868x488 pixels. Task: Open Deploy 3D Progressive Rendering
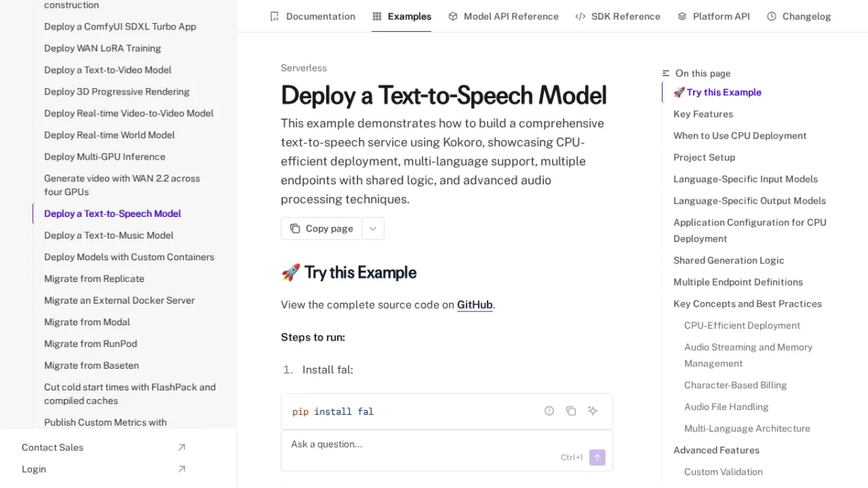click(x=116, y=91)
